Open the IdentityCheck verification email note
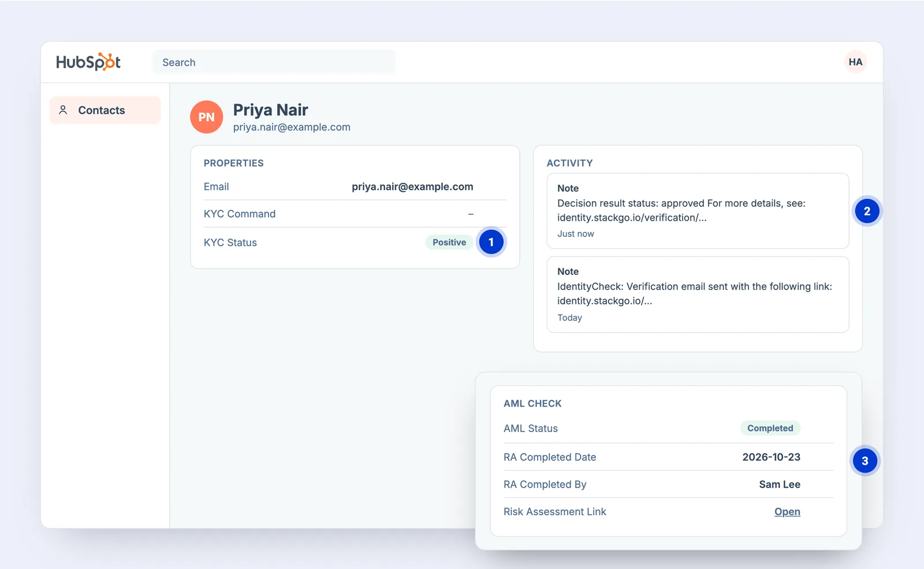924x569 pixels. coord(698,295)
